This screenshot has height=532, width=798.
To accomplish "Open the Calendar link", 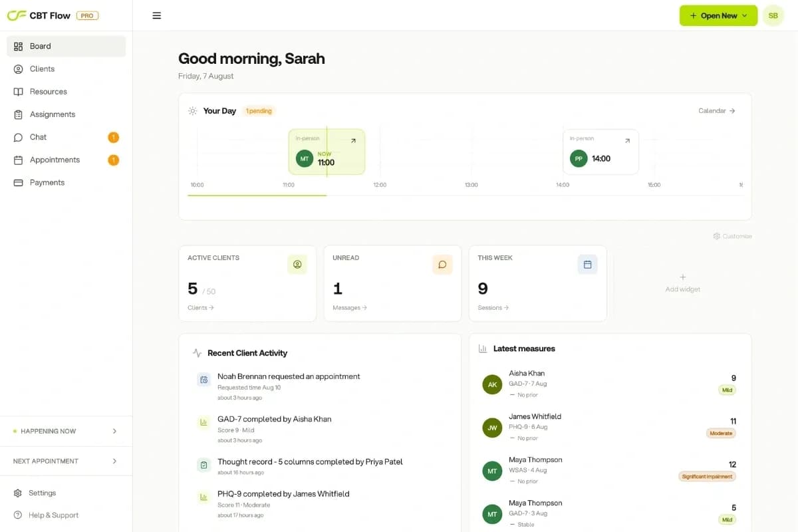I will 717,111.
